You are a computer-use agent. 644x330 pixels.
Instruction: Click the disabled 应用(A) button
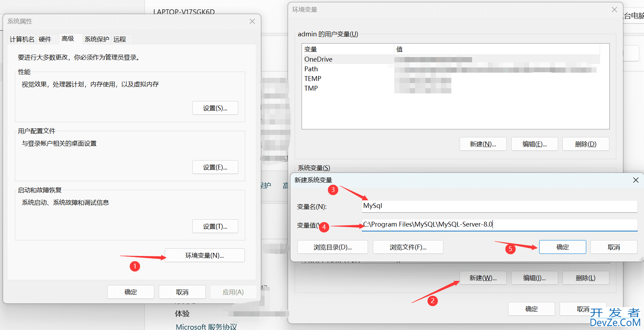(233, 292)
